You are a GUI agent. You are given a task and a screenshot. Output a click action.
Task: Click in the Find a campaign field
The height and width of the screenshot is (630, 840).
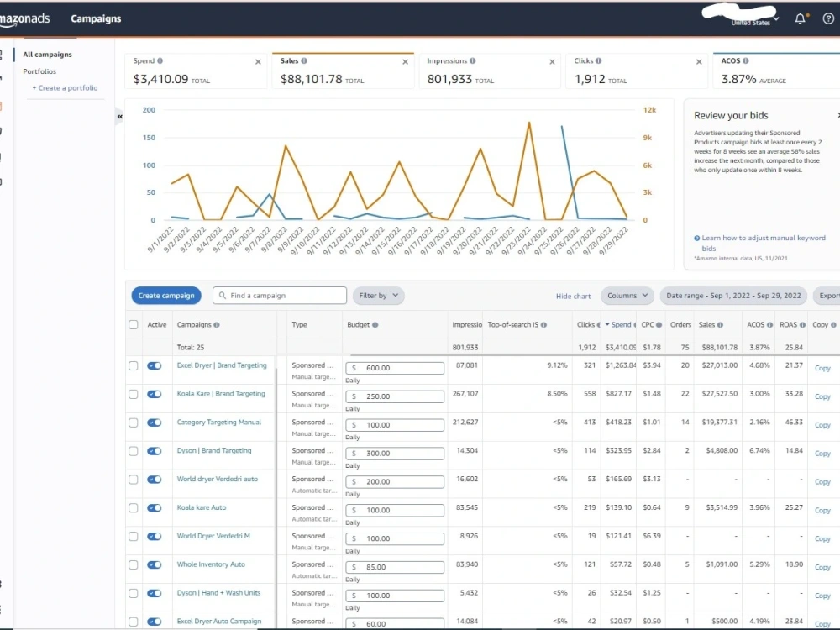click(x=280, y=296)
